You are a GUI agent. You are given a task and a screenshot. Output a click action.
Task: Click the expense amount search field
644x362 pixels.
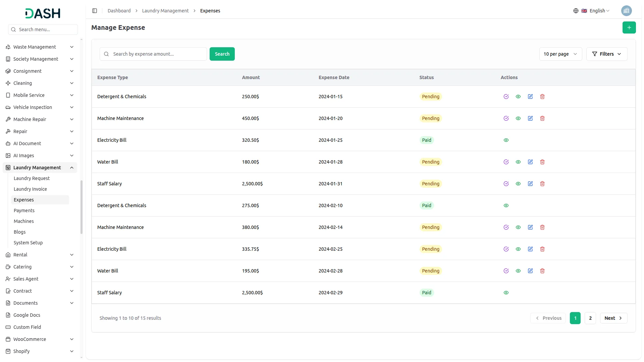(x=153, y=54)
